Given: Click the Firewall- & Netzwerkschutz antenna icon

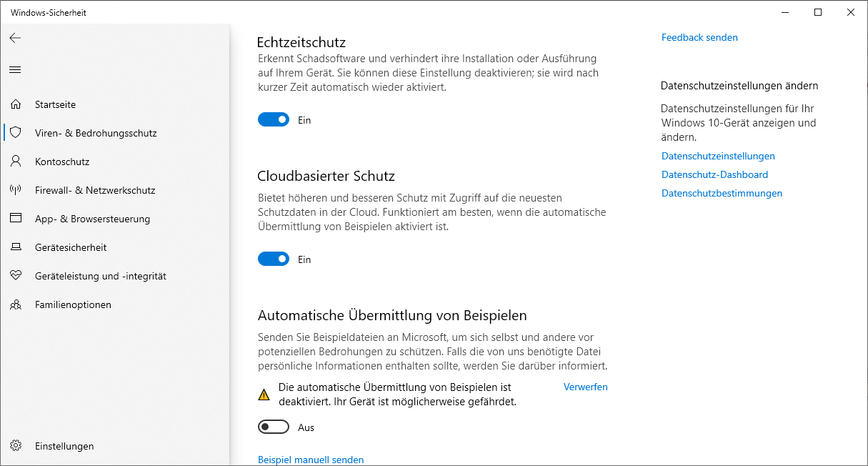Looking at the screenshot, I should coord(16,190).
